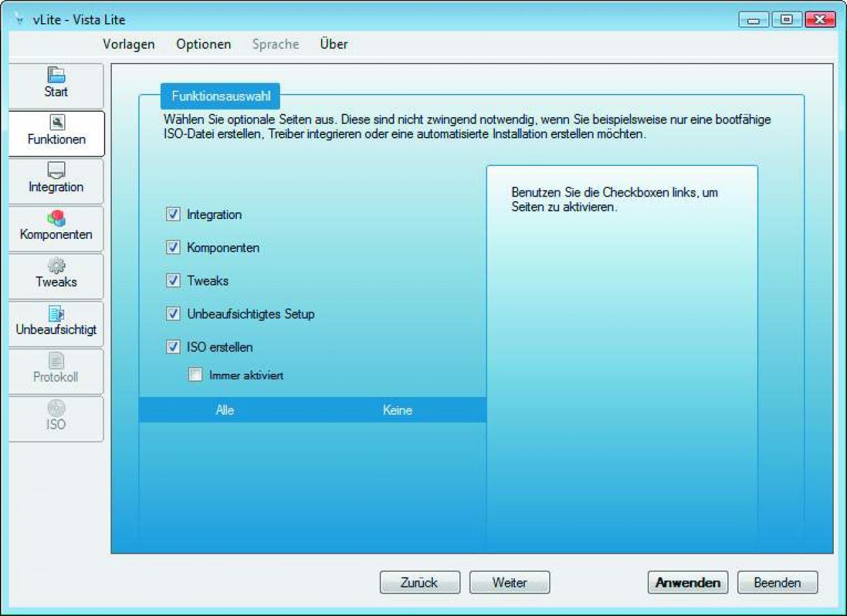Screen dimensions: 847x616
Task: Uncheck the Komponenten checkbox
Action: pyautogui.click(x=173, y=247)
